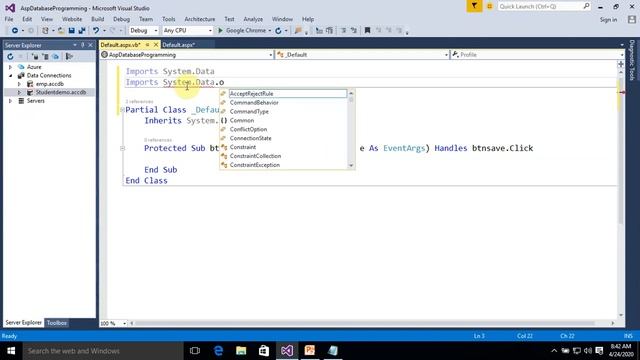This screenshot has width=640, height=360.
Task: Select the Server Explorer bottom tab
Action: tap(23, 323)
